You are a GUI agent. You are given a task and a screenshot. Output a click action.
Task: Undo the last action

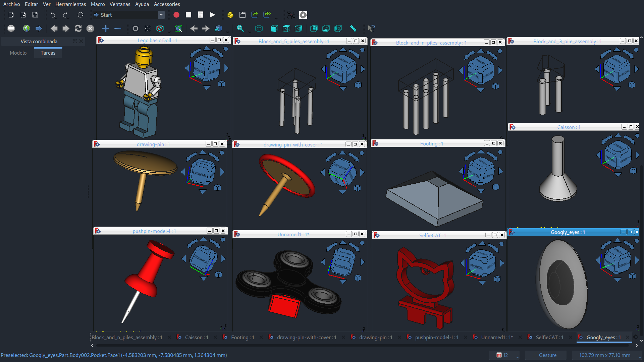[52, 15]
